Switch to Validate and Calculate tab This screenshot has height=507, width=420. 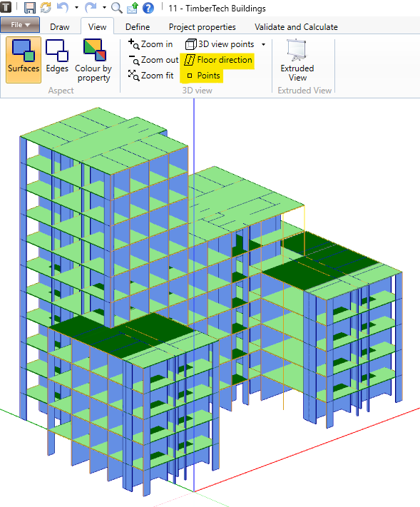296,27
